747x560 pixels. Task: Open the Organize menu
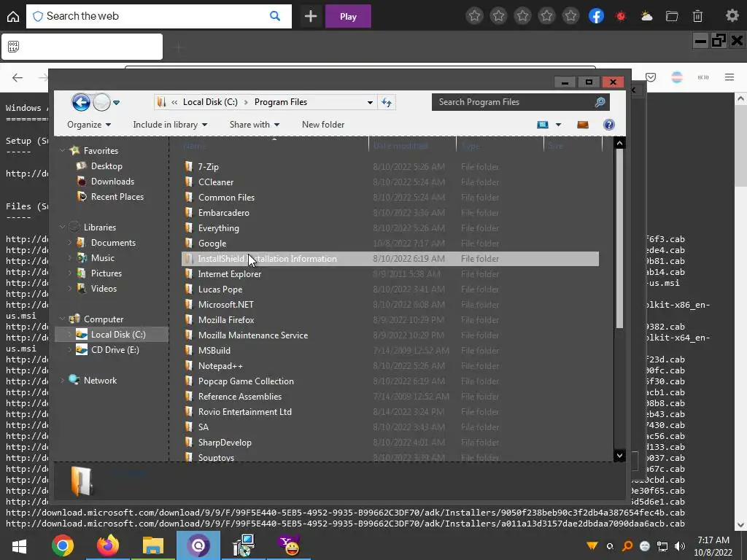(x=88, y=124)
